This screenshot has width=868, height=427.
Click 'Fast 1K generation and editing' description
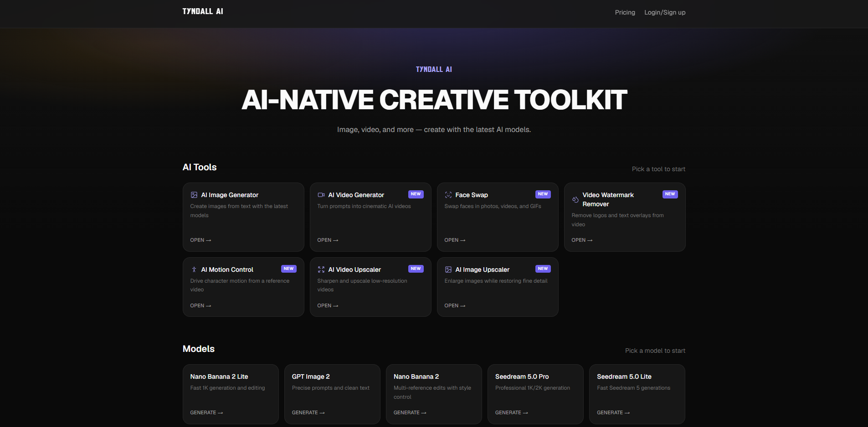click(227, 388)
